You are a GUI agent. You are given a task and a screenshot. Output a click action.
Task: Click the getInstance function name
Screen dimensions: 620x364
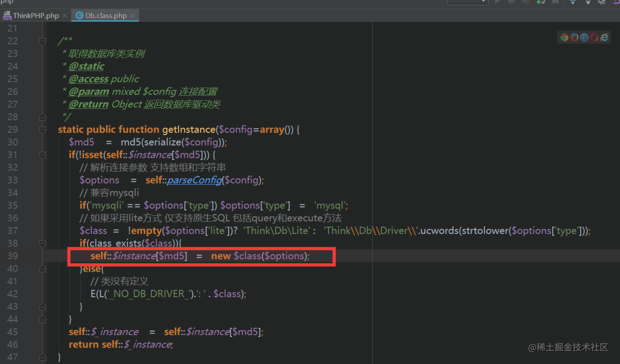(188, 129)
